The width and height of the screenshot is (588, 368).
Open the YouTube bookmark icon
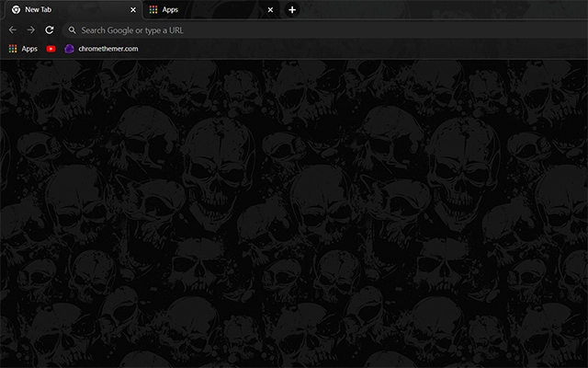click(51, 49)
